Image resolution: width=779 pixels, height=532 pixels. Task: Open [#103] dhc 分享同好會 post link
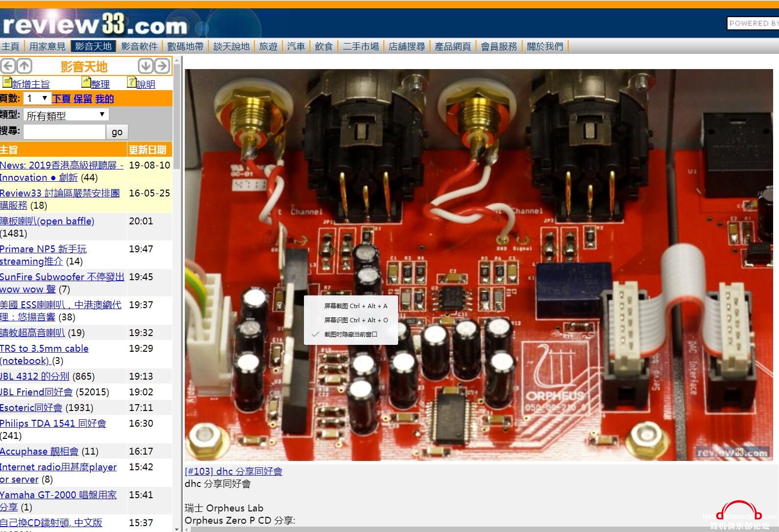tap(233, 471)
